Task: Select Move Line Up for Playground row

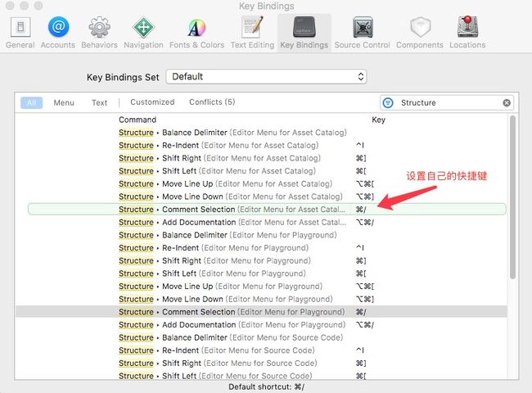Action: click(x=261, y=287)
